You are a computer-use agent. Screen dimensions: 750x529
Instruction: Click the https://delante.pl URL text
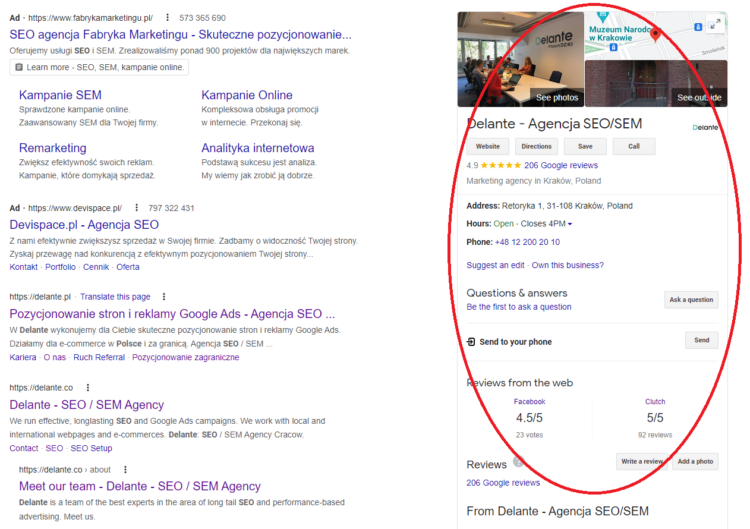pyautogui.click(x=40, y=297)
